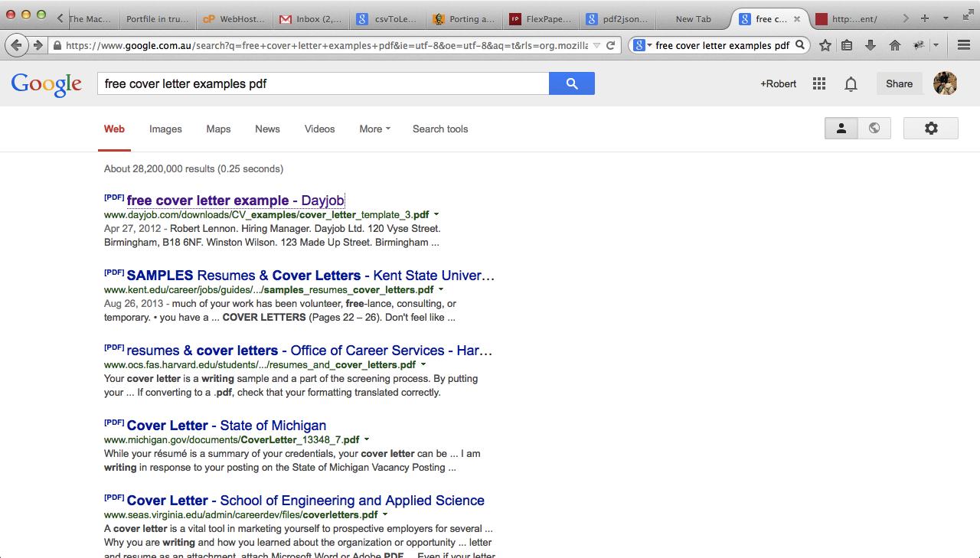The image size is (980, 558).
Task: Switch to the Inbox Gmail browser tab
Action: tap(310, 18)
